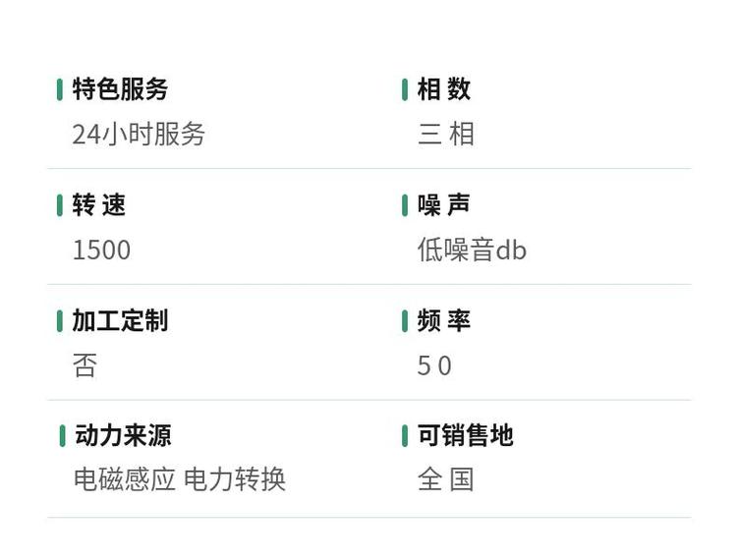Click green bar marker beside 动力来源
The width and height of the screenshot is (737, 560).
[x=62, y=436]
